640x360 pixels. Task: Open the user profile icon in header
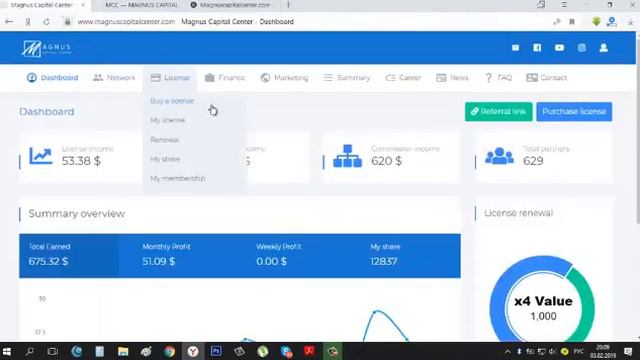click(x=604, y=48)
